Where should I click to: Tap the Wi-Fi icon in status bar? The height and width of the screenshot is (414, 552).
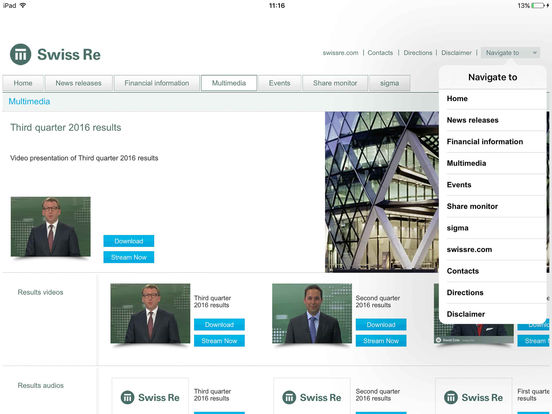click(23, 5)
